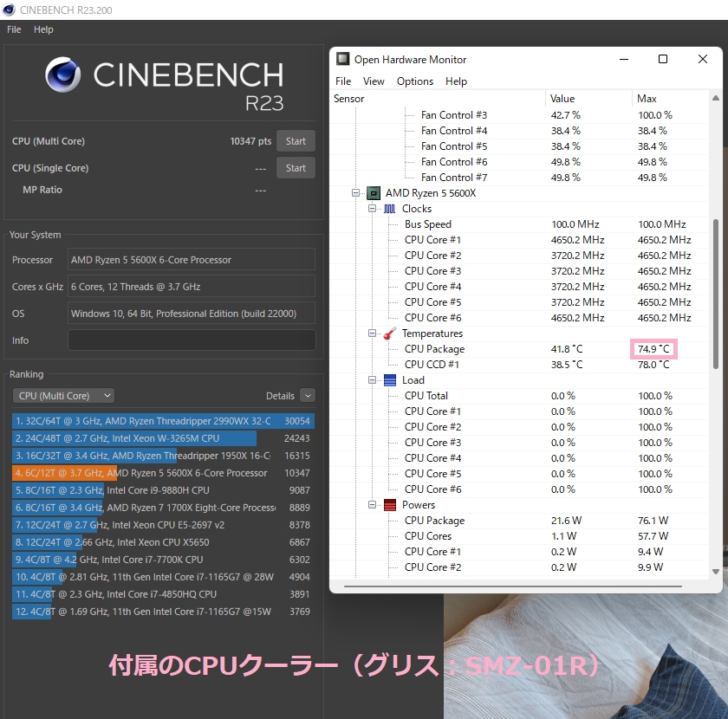Screen dimensions: 728x719
Task: Click the AMD Ryzen 5 5600X chip icon
Action: click(374, 193)
